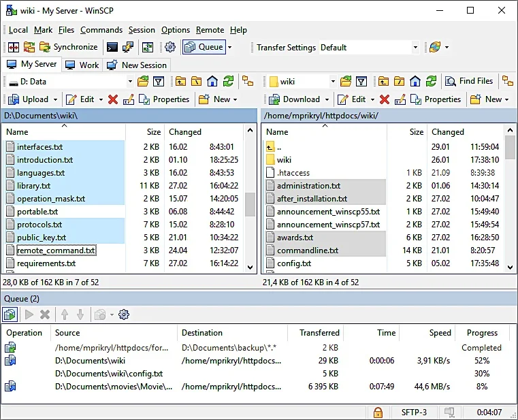Refresh the local panel
This screenshot has width=518, height=420.
[x=228, y=82]
